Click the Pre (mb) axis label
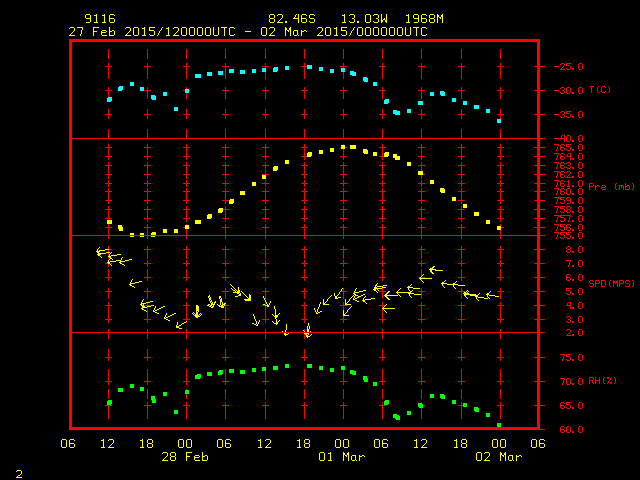 click(x=611, y=187)
